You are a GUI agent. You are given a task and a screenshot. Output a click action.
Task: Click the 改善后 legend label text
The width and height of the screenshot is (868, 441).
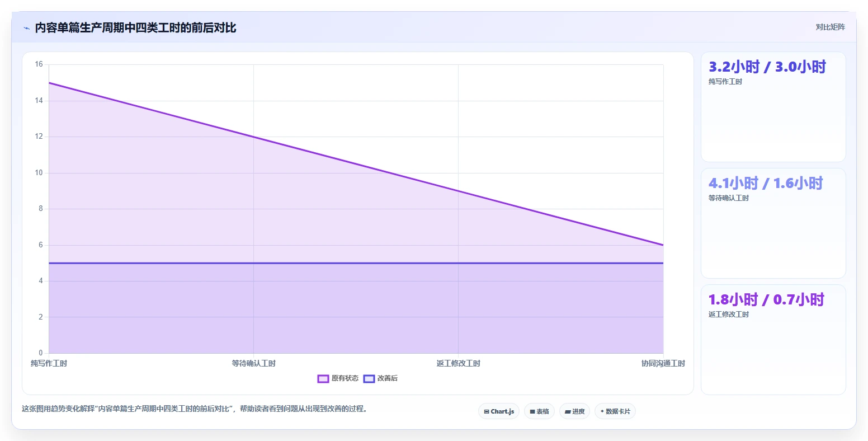[x=388, y=379]
